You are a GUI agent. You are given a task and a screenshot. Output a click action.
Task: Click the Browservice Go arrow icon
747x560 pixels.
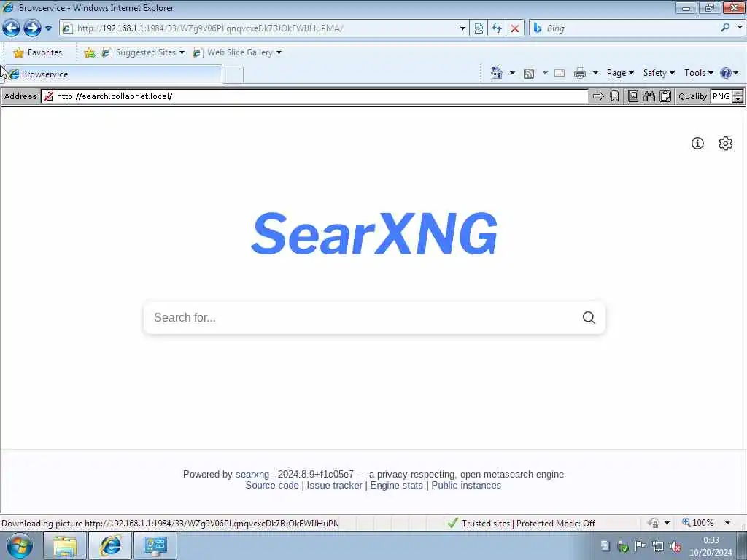[598, 96]
